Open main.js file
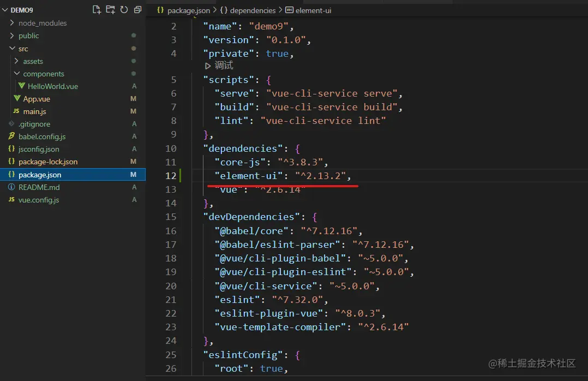The image size is (588, 381). tap(34, 111)
